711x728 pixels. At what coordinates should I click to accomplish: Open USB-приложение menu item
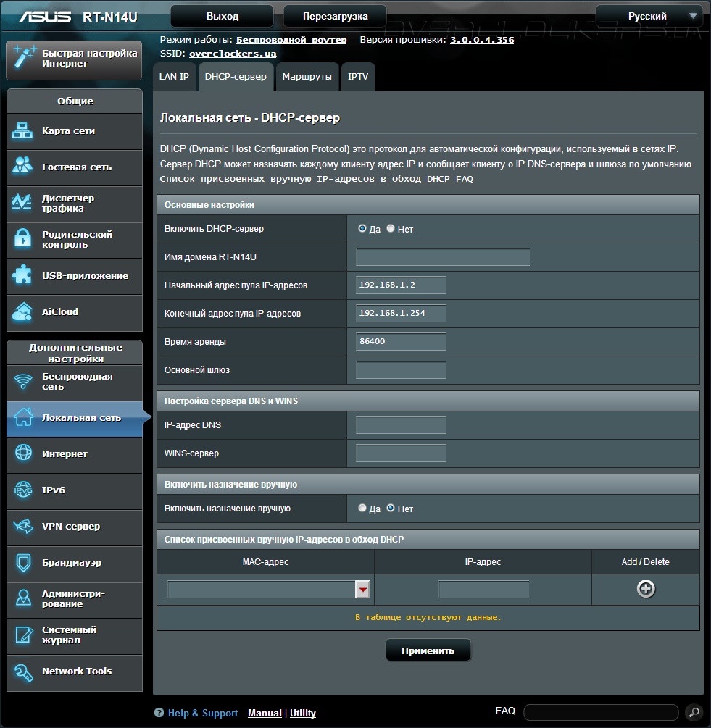click(75, 276)
